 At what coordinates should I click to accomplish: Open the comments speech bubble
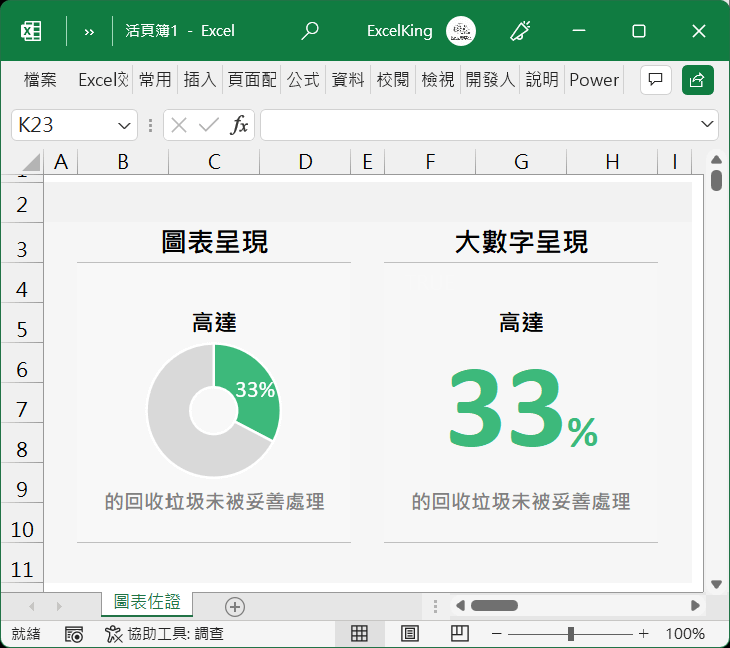(x=656, y=80)
